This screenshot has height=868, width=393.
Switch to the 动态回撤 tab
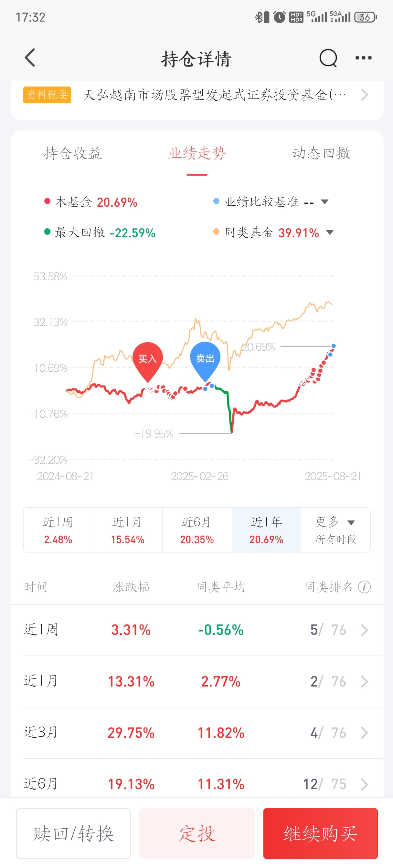click(321, 153)
